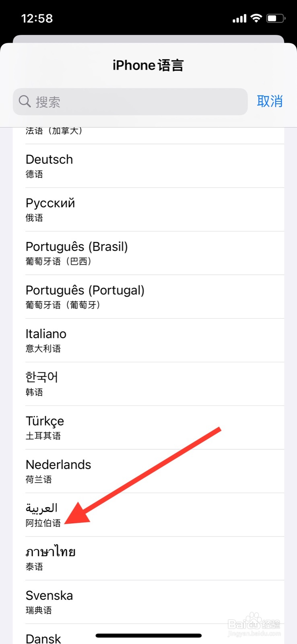Select 阿拉伯语 Arabic language row
The height and width of the screenshot is (644, 297).
click(x=148, y=515)
